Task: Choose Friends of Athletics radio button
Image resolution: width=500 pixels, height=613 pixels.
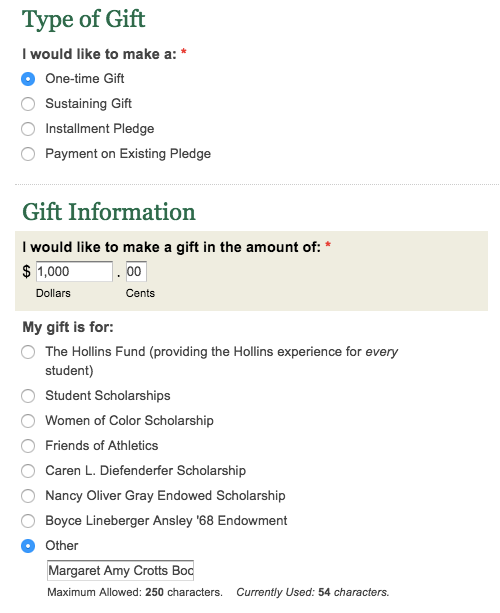Action: click(x=28, y=446)
